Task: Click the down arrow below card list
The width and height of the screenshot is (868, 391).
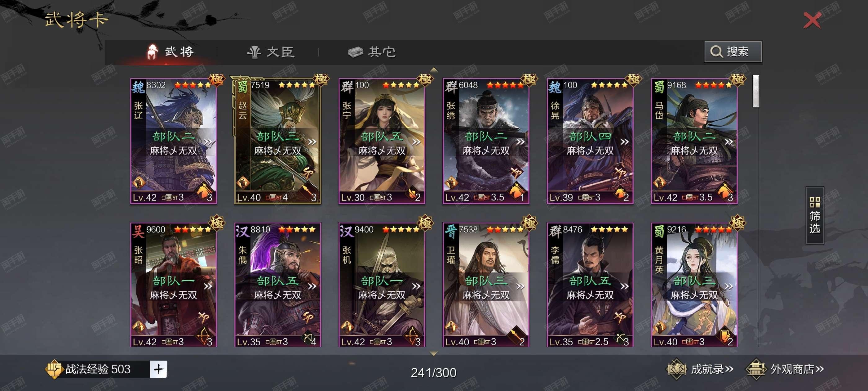Action: 434,353
